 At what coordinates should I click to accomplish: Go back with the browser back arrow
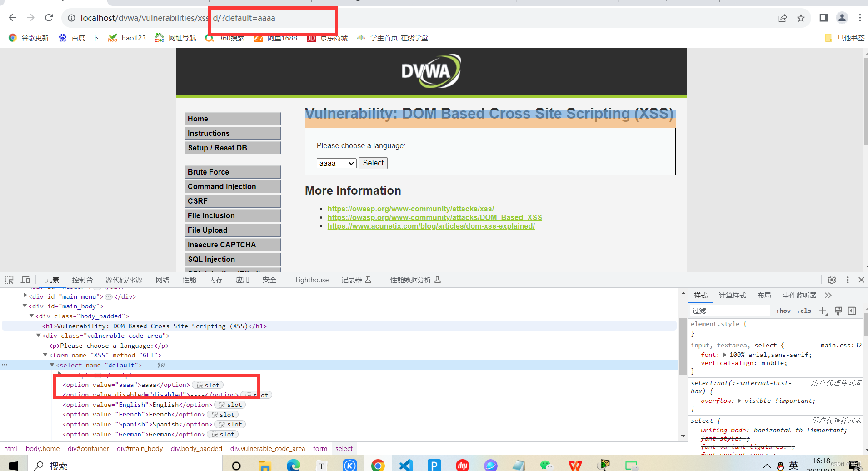click(x=13, y=18)
